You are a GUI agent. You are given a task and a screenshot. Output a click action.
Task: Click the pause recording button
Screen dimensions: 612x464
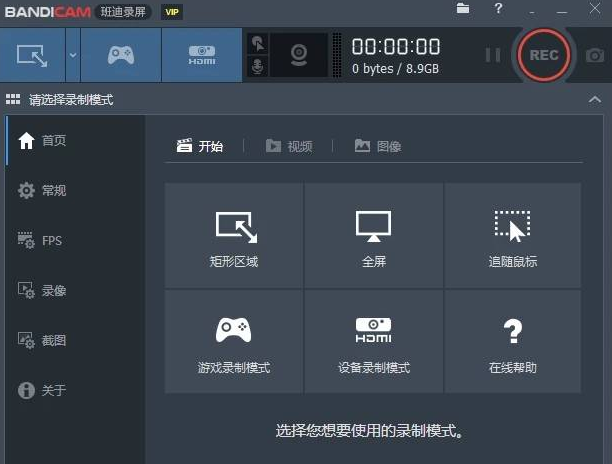(493, 55)
